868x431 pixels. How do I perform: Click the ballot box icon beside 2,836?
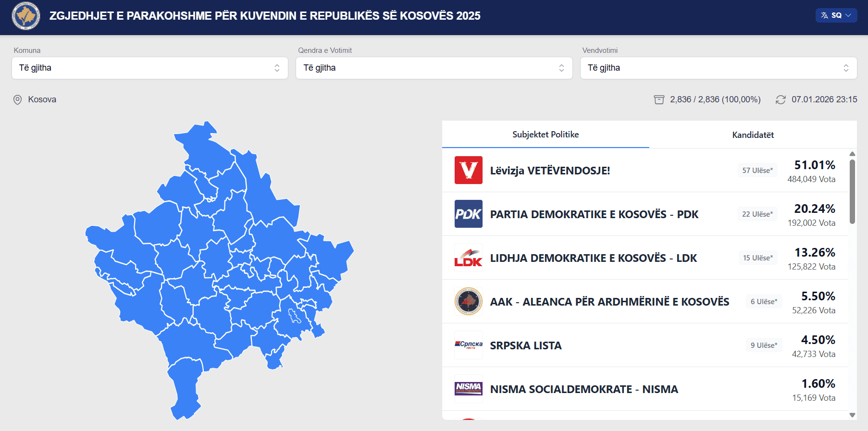pyautogui.click(x=659, y=99)
